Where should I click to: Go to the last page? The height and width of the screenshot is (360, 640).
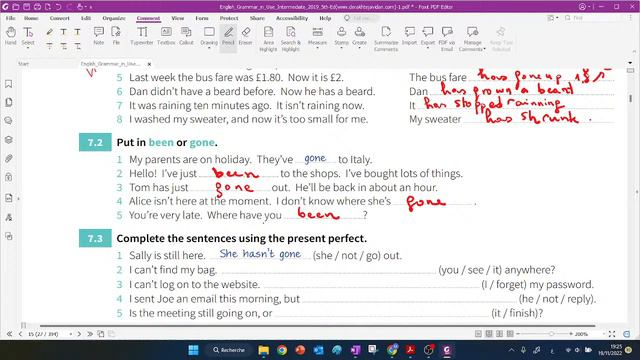[x=90, y=334]
